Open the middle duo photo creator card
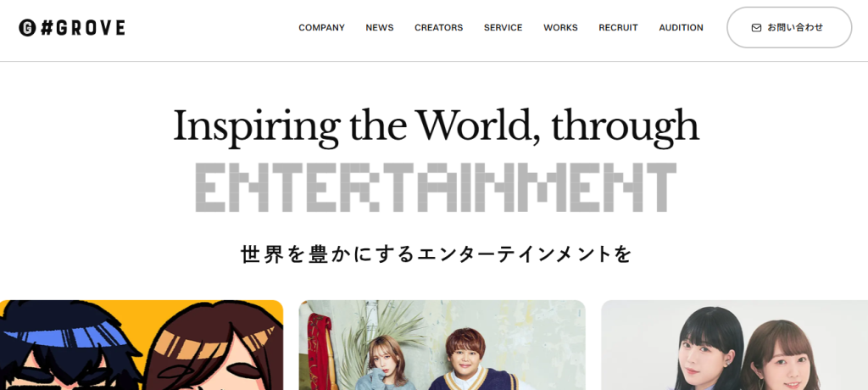Screen dimensions: 868x390 pos(442,345)
